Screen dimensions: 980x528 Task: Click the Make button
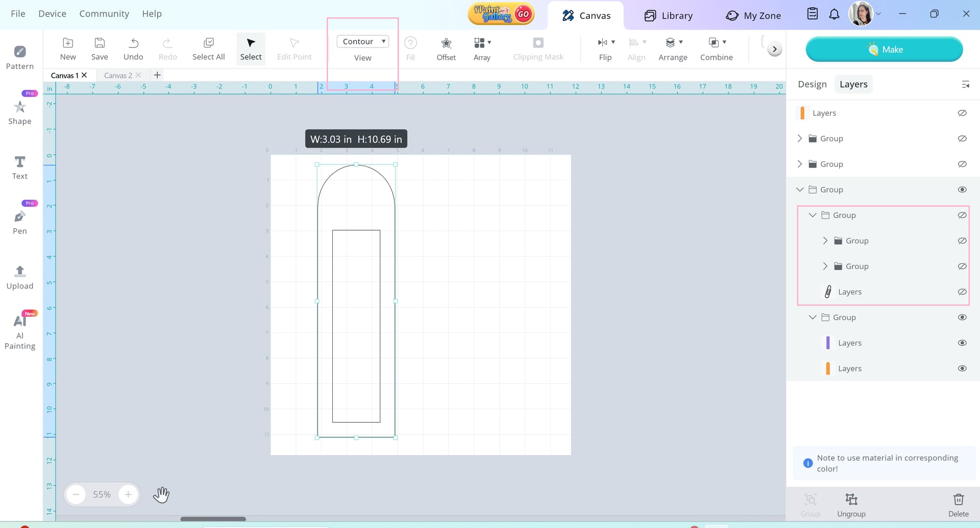click(884, 50)
